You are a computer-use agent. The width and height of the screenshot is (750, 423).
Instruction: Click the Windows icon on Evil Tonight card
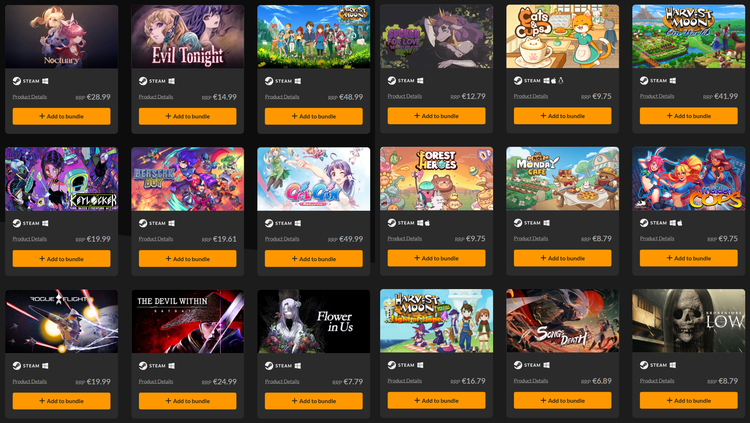(x=171, y=81)
